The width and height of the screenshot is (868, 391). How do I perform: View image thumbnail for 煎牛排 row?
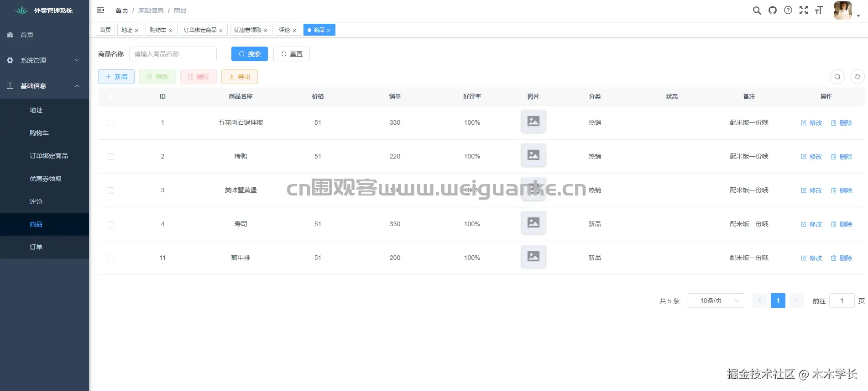point(533,256)
